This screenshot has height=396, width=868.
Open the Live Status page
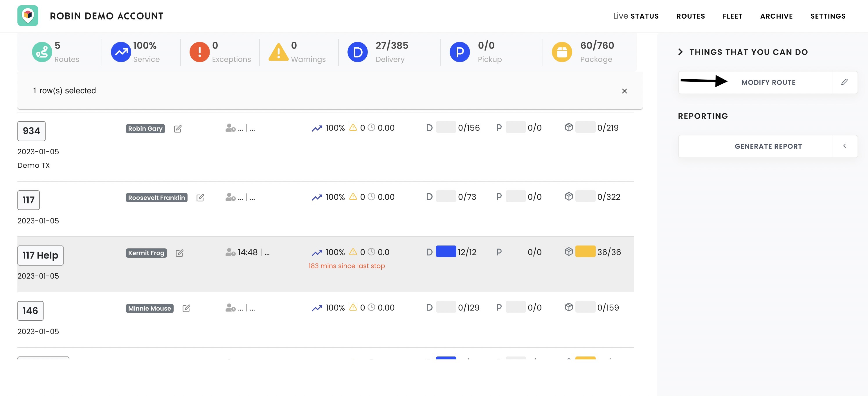(635, 16)
